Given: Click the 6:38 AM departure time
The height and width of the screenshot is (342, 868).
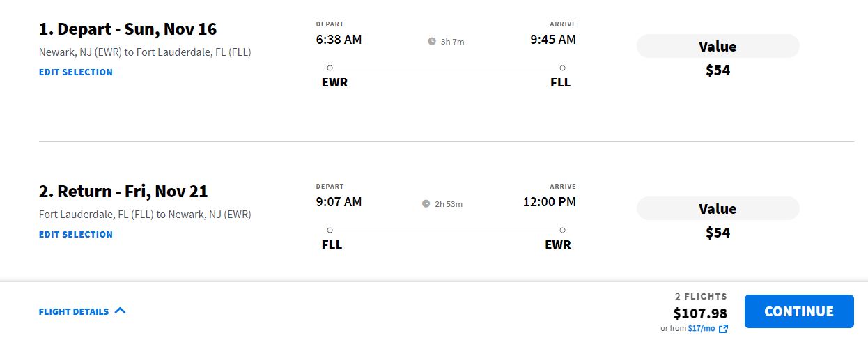Looking at the screenshot, I should (339, 40).
